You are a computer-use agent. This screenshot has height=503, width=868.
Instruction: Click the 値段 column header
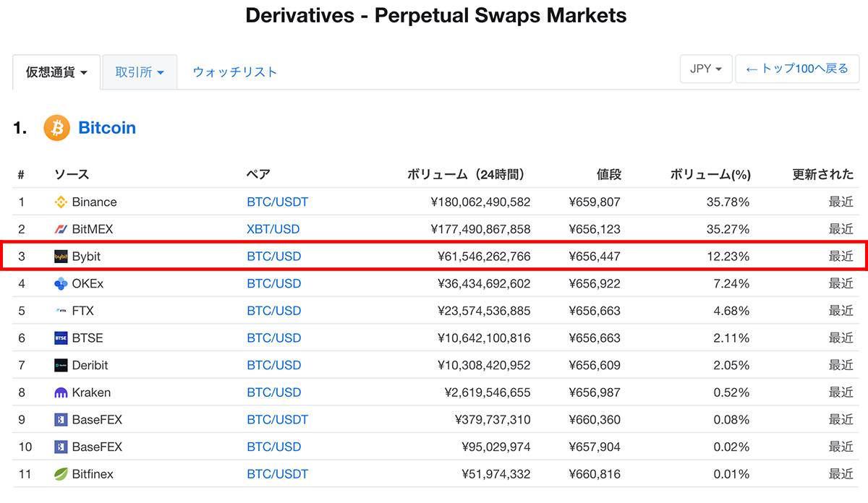608,175
